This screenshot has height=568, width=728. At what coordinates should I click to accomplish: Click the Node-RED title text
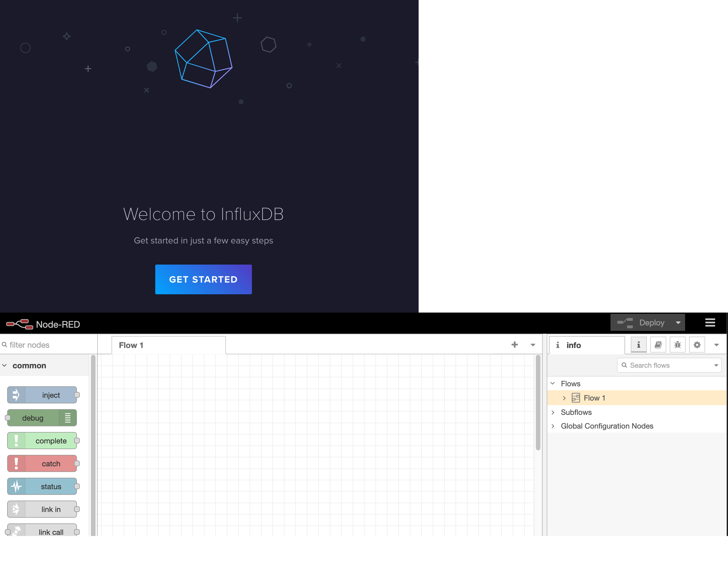click(x=58, y=324)
